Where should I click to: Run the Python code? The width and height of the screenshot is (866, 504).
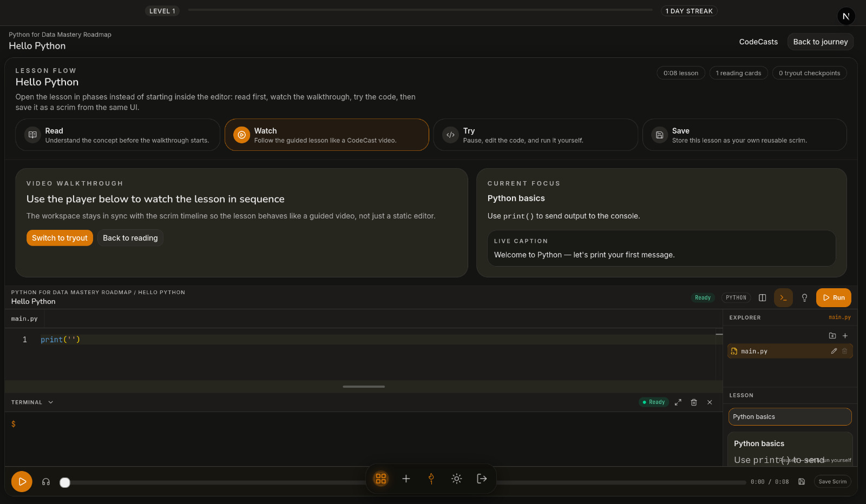click(834, 297)
